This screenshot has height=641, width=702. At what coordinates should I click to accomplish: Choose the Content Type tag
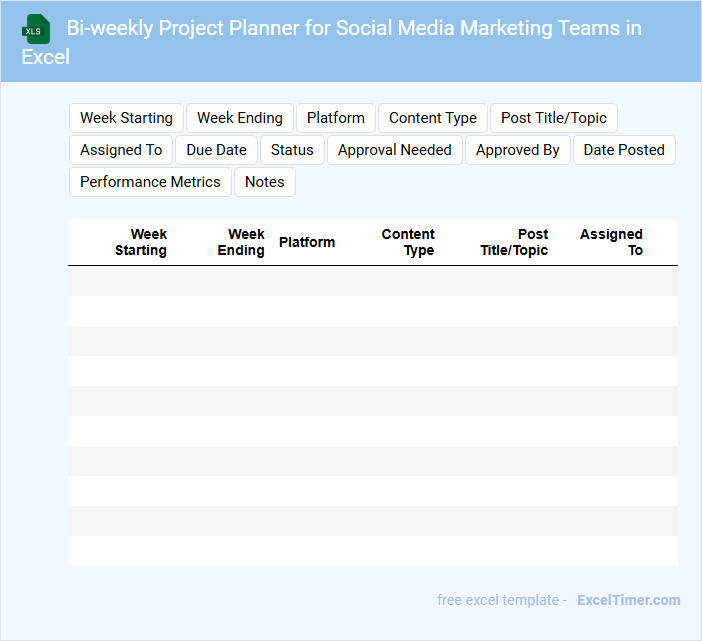point(433,118)
